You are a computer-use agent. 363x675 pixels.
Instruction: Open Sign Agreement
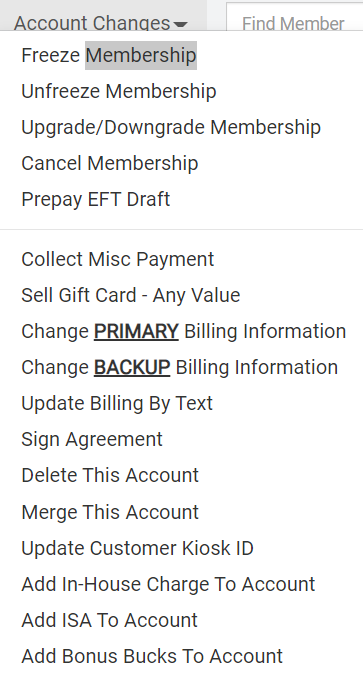[x=92, y=440]
